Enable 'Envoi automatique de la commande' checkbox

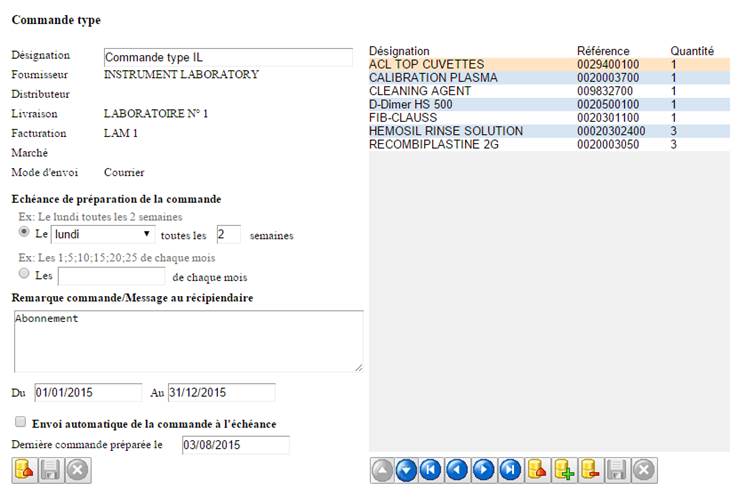tap(20, 421)
